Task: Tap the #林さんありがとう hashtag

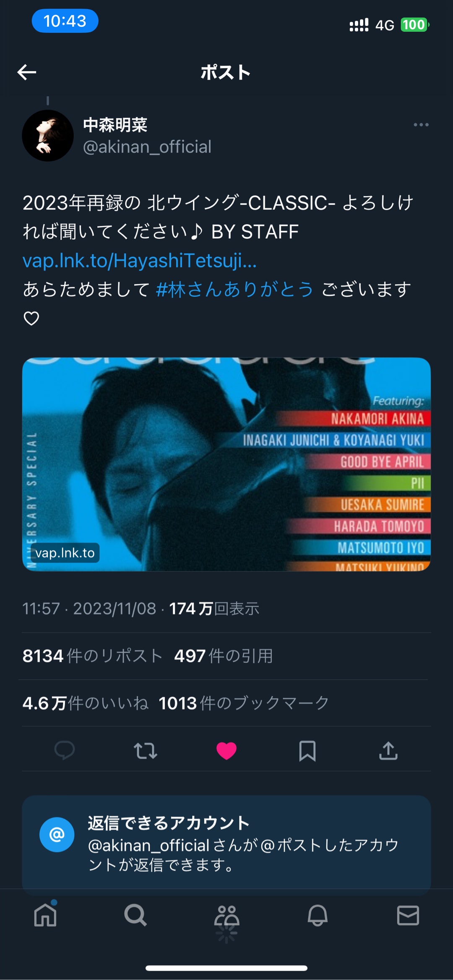Action: point(235,289)
